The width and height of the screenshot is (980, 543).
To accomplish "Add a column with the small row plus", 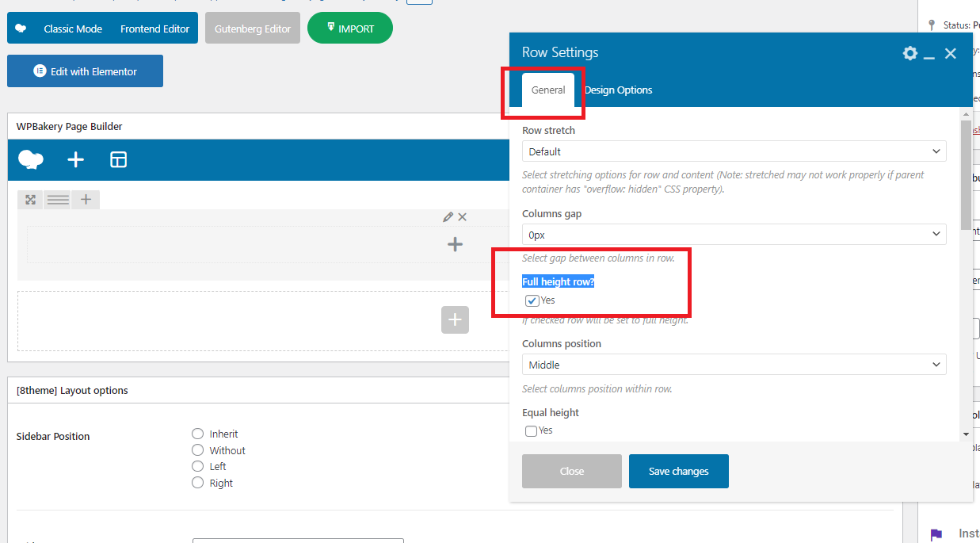I will 86,200.
